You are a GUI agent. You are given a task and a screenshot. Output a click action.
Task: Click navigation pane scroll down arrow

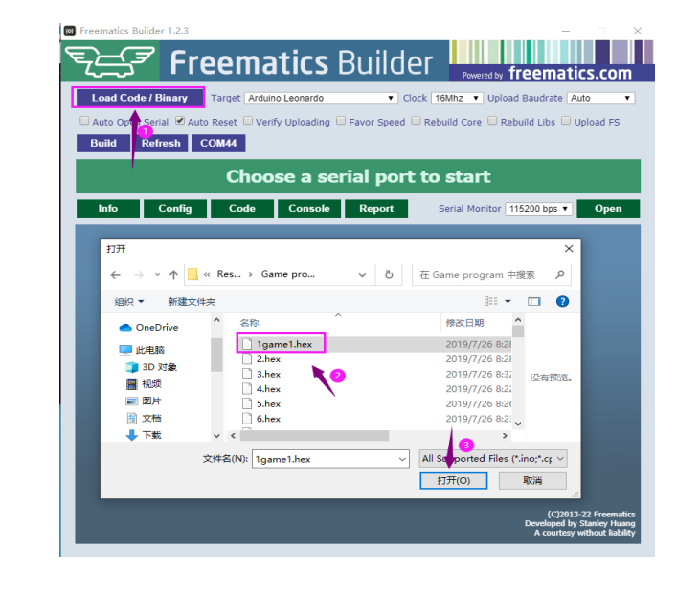[x=216, y=436]
